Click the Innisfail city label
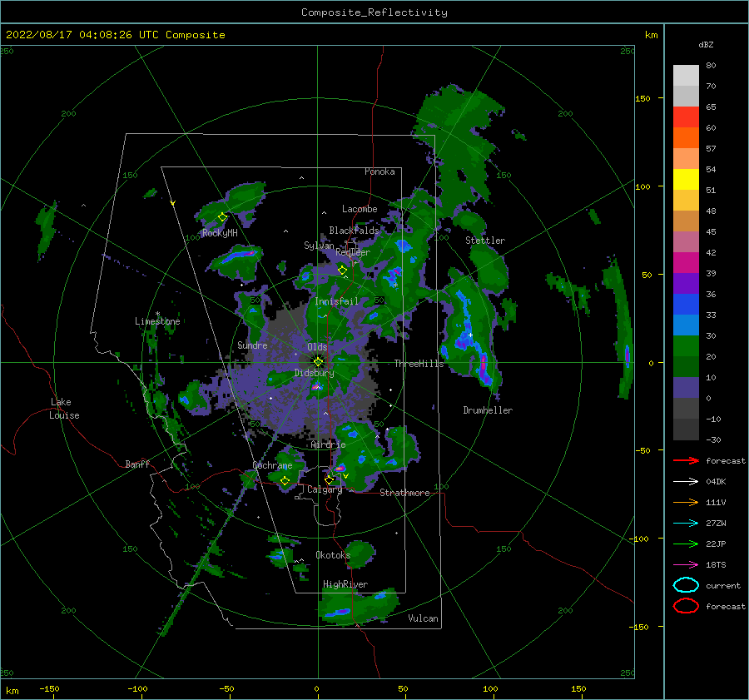The height and width of the screenshot is (700, 749). [336, 301]
